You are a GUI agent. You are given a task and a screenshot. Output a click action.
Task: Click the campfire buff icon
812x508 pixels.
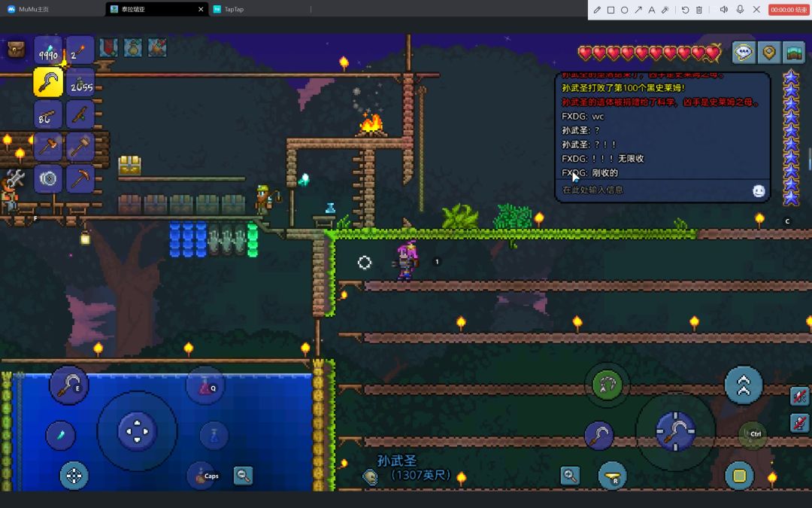157,47
